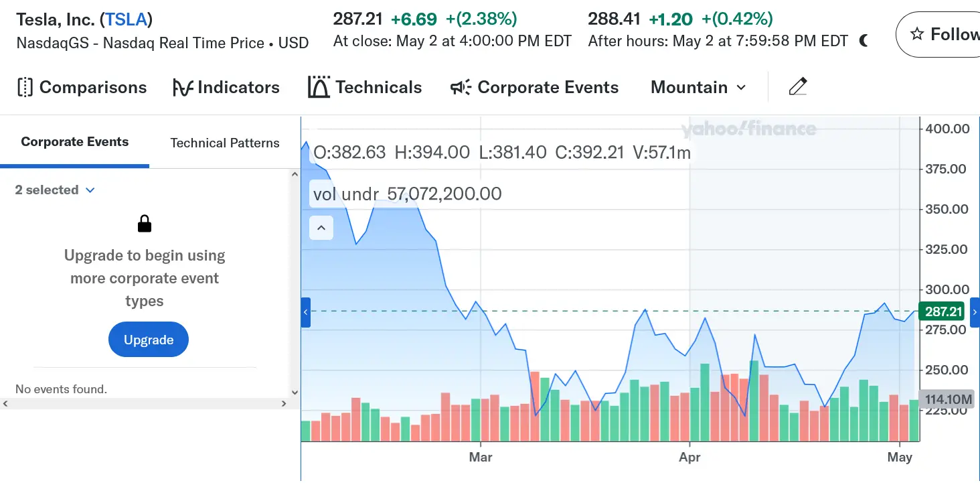
Task: Click the green 287.21 price label on the axis
Action: [x=943, y=311]
